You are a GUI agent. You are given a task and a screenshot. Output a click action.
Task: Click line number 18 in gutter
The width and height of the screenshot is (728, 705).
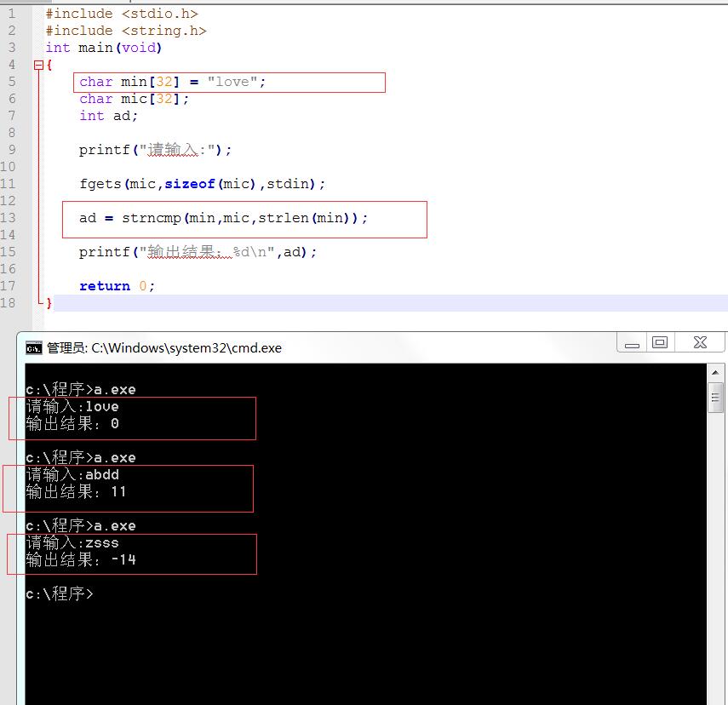[x=8, y=303]
